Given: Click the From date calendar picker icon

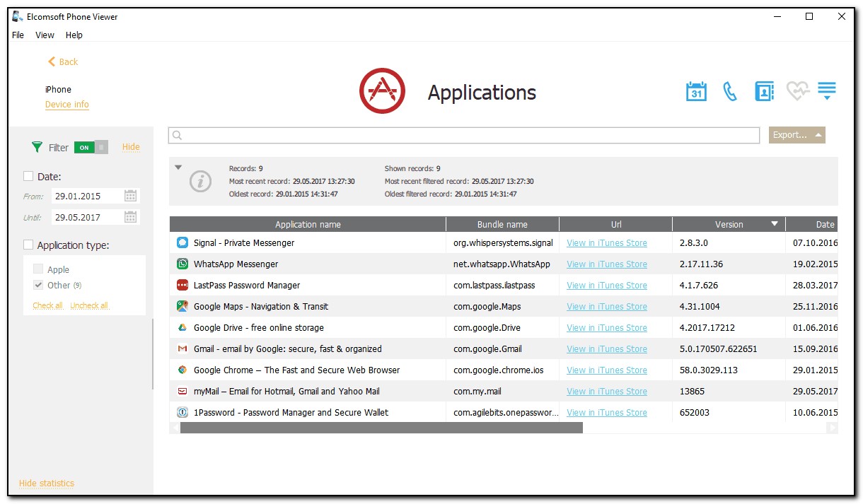Looking at the screenshot, I should click(130, 196).
